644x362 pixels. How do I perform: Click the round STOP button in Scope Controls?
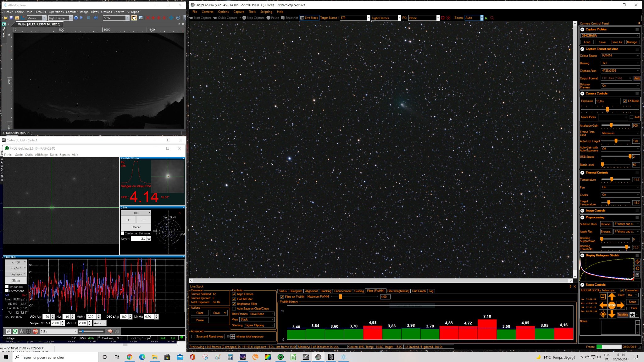[x=612, y=305]
